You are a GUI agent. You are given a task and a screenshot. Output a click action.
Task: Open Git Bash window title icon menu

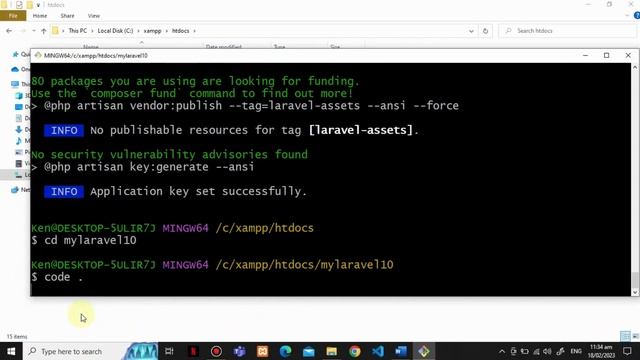click(38, 56)
